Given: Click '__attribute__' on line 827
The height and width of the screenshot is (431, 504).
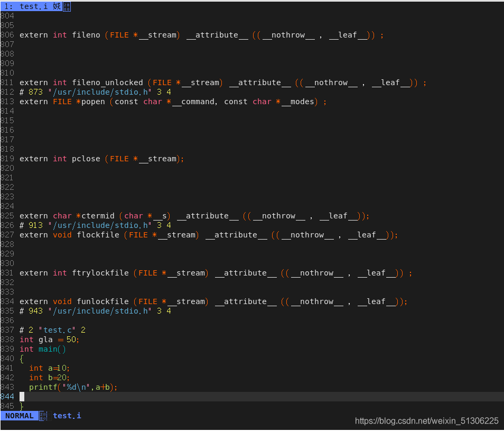Looking at the screenshot, I should (236, 235).
